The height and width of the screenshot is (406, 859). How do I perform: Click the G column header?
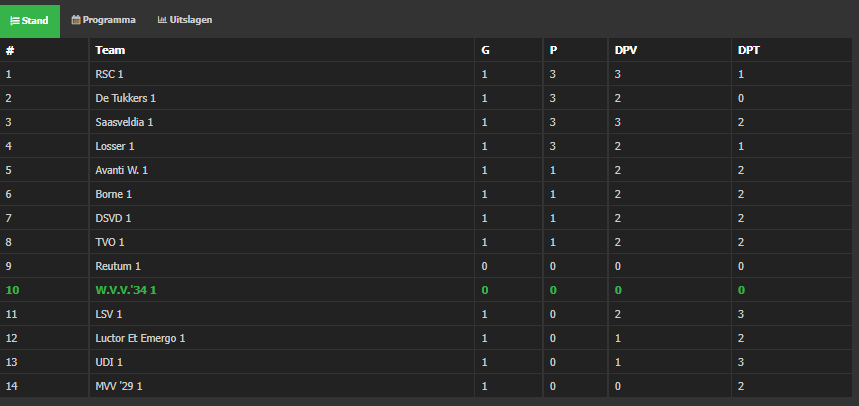pos(485,50)
